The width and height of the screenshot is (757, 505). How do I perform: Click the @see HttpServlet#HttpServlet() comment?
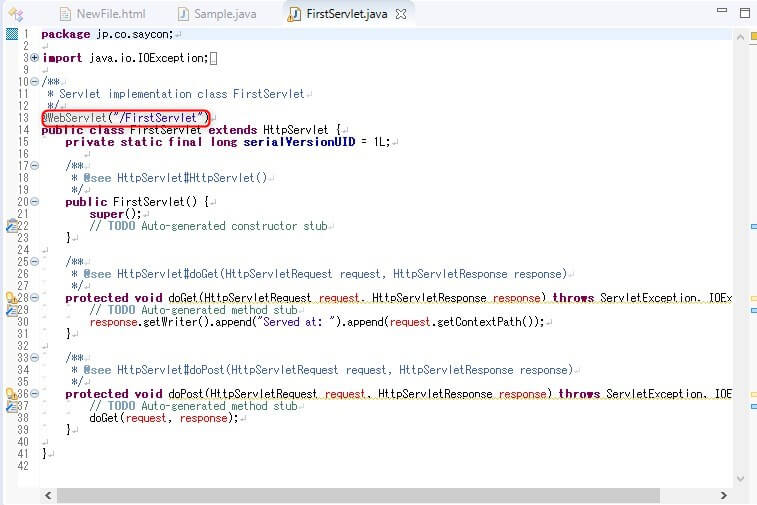[175, 178]
